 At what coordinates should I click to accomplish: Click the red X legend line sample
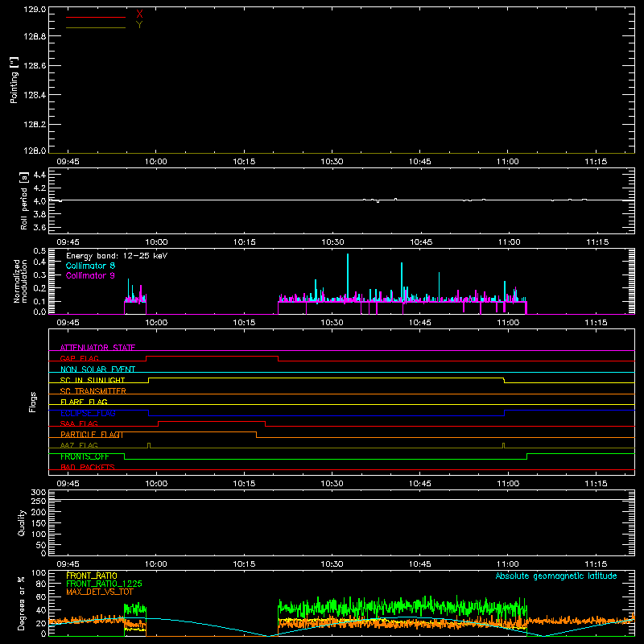[96, 17]
